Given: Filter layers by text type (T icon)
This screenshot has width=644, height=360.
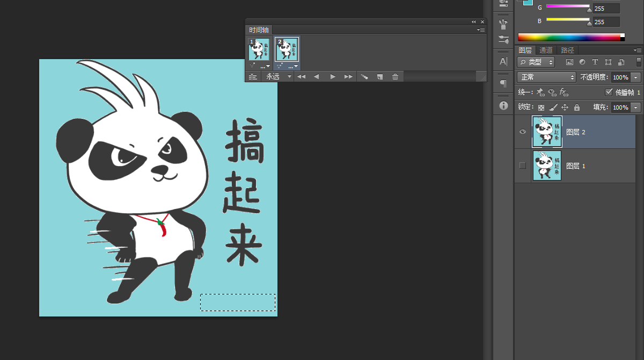Looking at the screenshot, I should [x=595, y=62].
